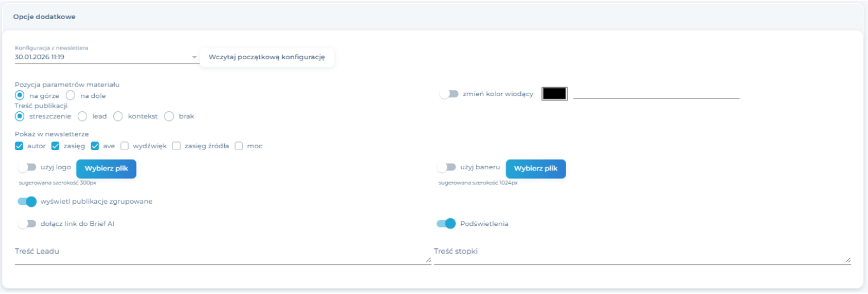Image resolution: width=868 pixels, height=294 pixels.
Task: Click 'Wybierz plik' button for banner
Action: point(536,169)
